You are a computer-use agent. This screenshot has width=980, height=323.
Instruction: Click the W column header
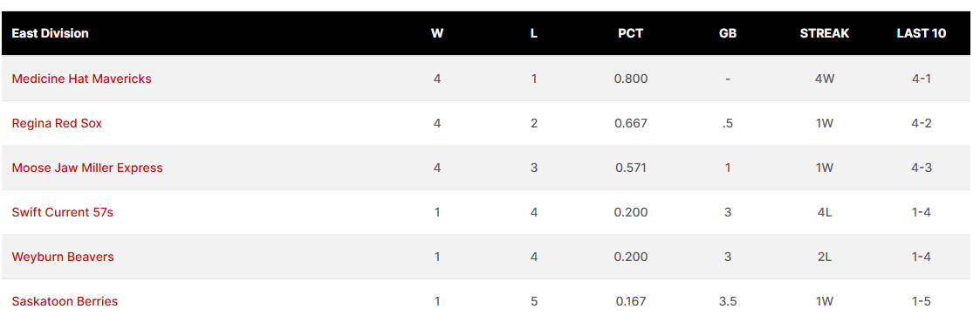coord(437,33)
